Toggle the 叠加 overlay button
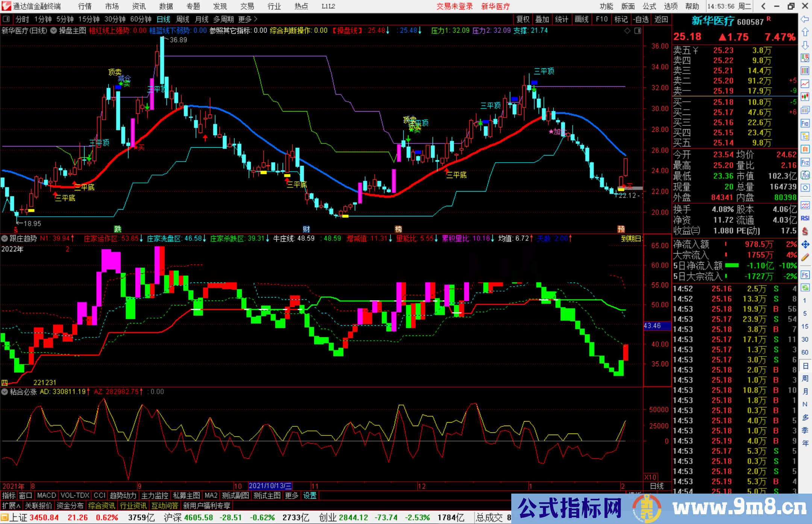Viewport: 812px width, 524px height. pos(542,19)
